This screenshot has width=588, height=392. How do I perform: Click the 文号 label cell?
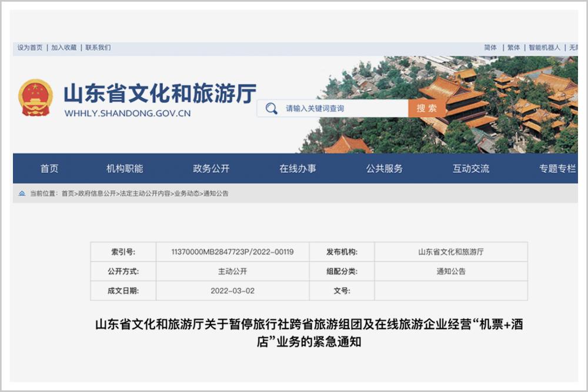[x=342, y=291]
